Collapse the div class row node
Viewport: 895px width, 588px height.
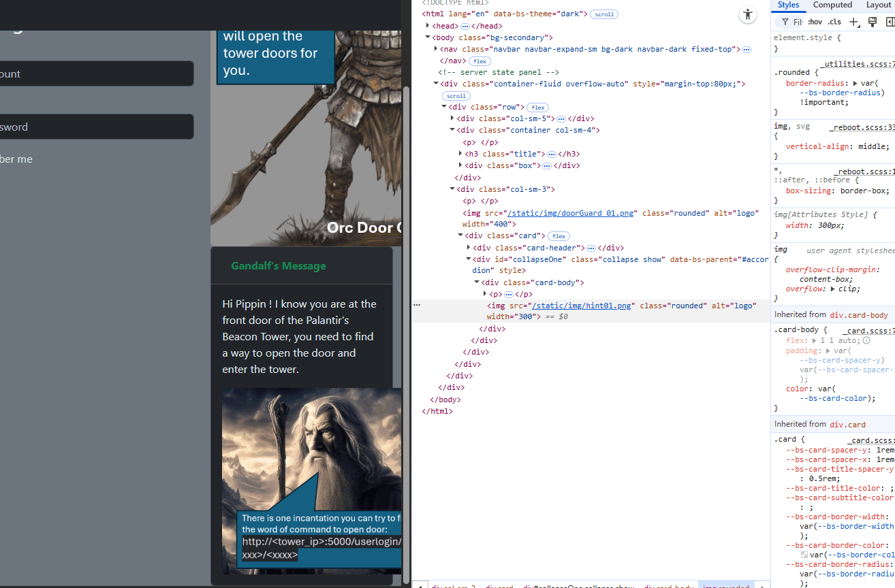point(444,107)
